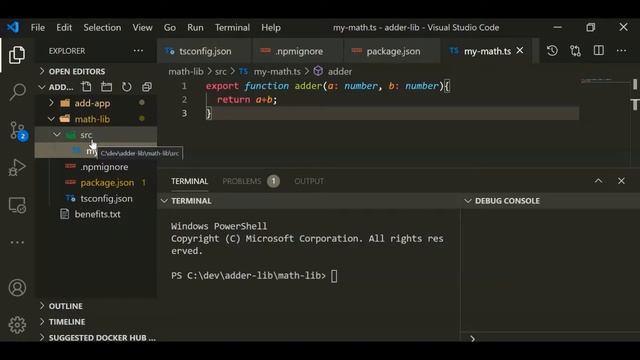Refresh the explorer file tree
Screen dimensions: 640x360
pos(127,87)
